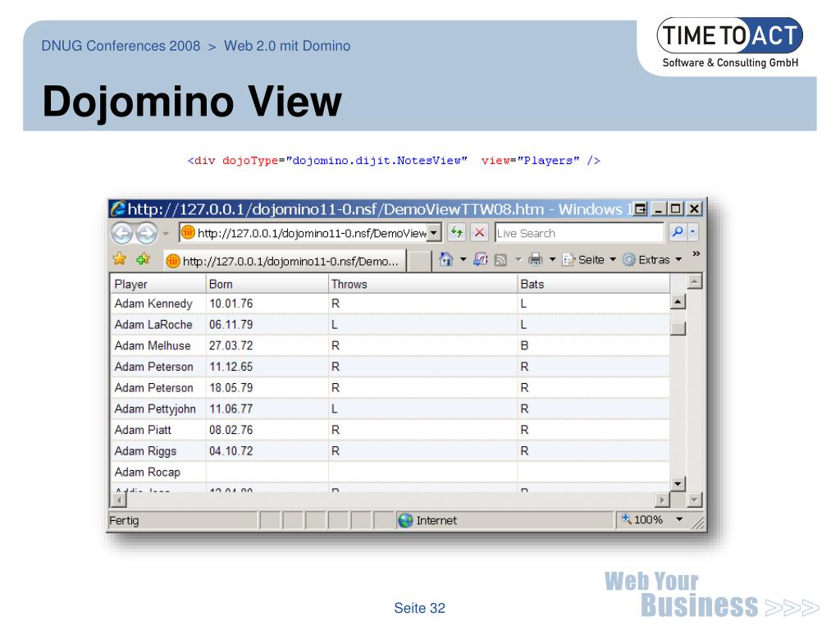Click birth date 11.12.65
Screen dimensions: 840x630
(231, 367)
